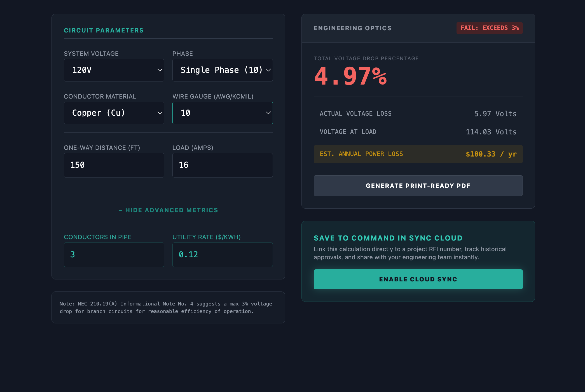The image size is (585, 392).
Task: Click the Utility Rate ($/KWH) label
Action: tap(207, 237)
